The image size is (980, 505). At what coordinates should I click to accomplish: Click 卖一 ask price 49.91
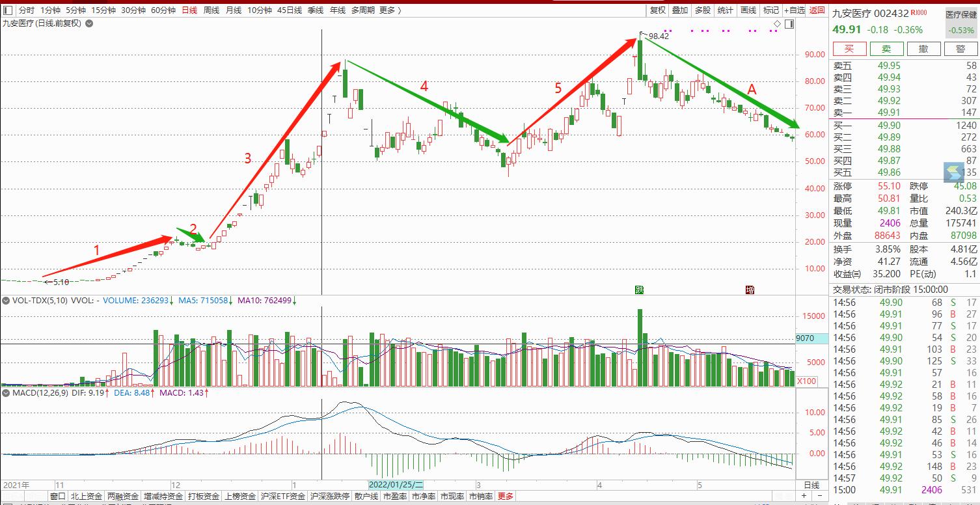tap(889, 113)
